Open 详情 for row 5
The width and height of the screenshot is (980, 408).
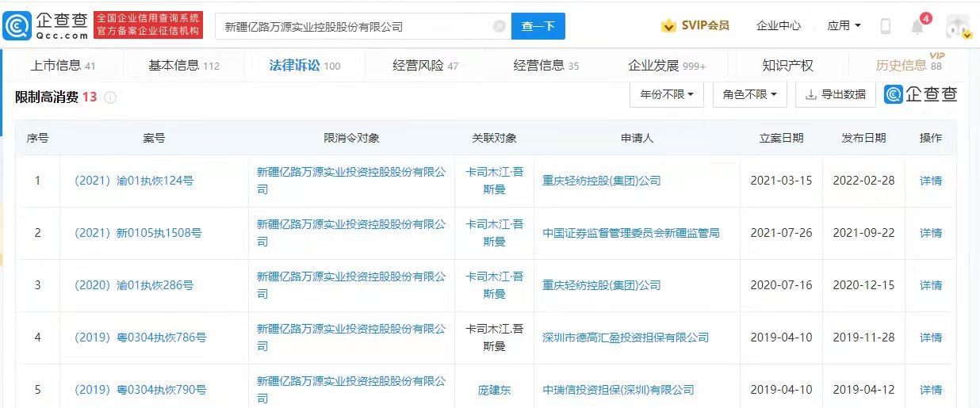[x=931, y=390]
